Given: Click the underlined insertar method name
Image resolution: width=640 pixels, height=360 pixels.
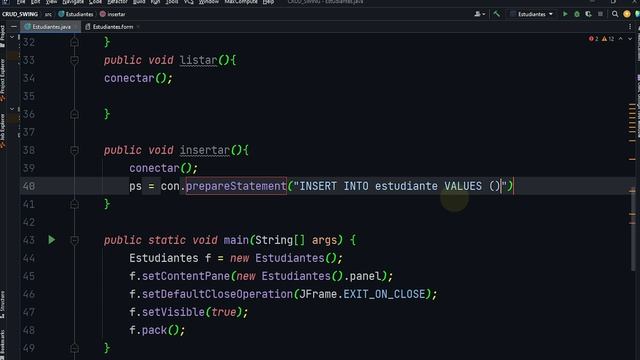Looking at the screenshot, I should pos(205,150).
